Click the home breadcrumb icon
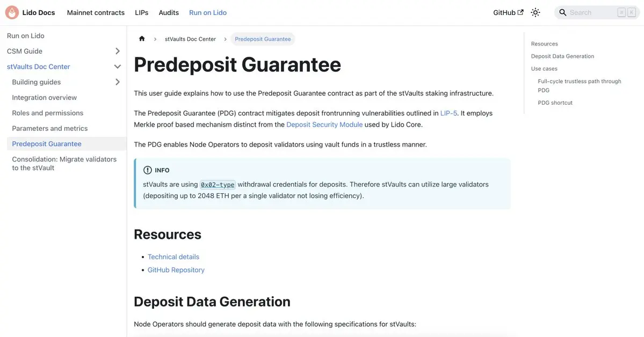Image resolution: width=644 pixels, height=337 pixels. click(x=142, y=39)
